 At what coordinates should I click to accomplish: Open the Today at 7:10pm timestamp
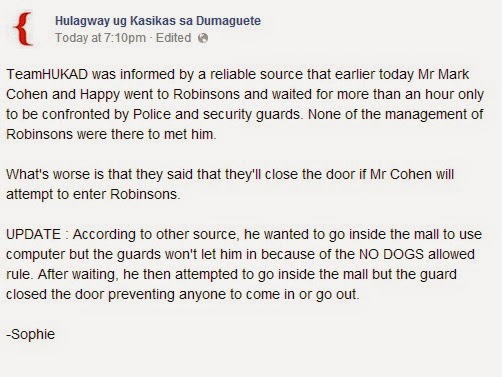pos(100,38)
